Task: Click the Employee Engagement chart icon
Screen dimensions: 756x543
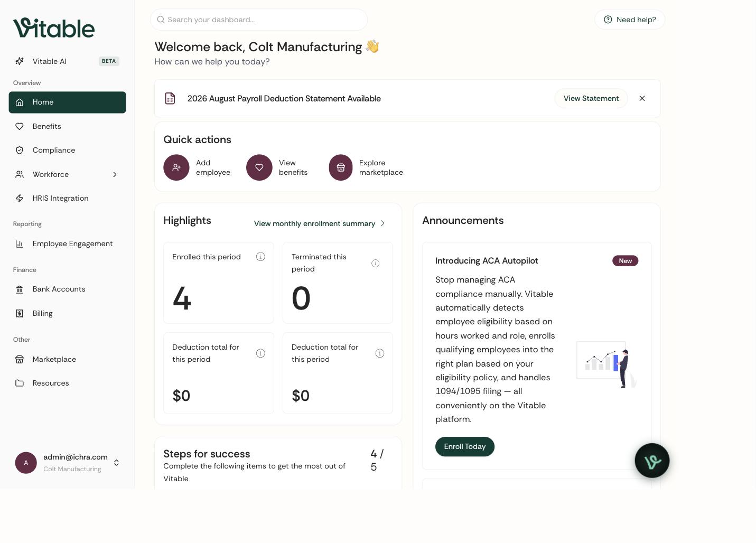Action: (20, 244)
